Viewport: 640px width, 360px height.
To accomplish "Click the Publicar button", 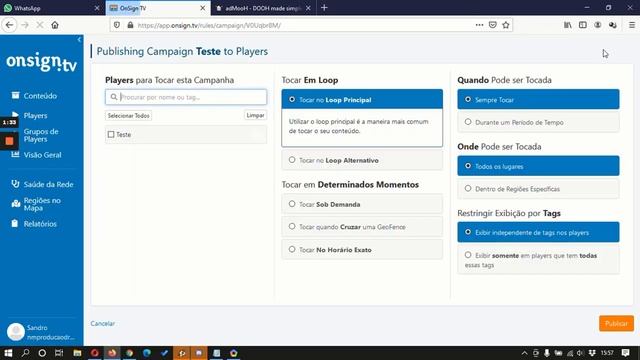I will (x=616, y=323).
